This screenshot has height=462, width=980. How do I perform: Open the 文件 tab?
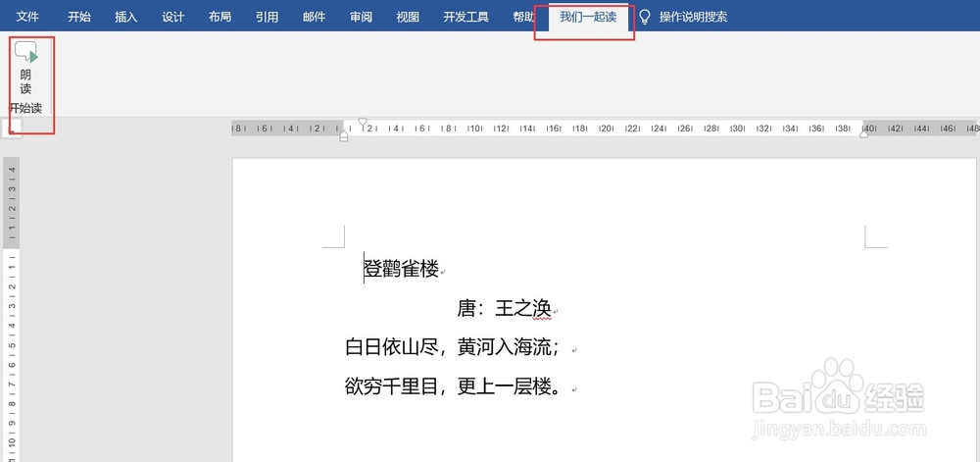click(x=27, y=17)
